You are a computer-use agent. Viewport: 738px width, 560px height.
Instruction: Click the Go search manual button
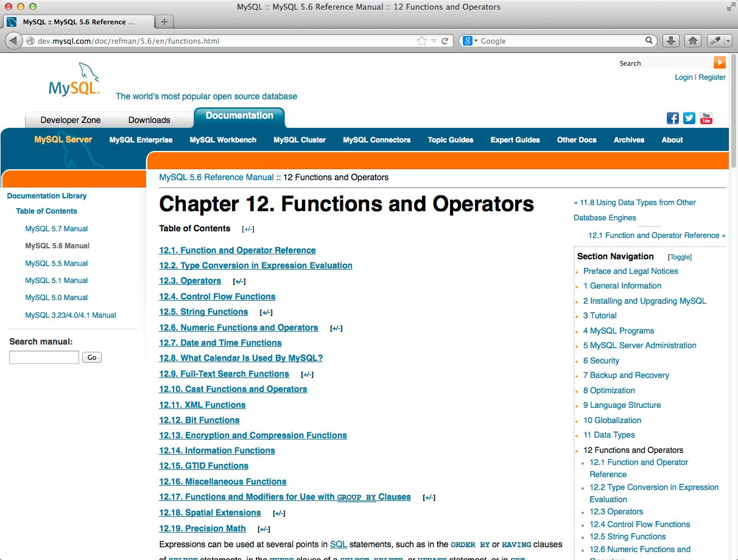pos(92,357)
